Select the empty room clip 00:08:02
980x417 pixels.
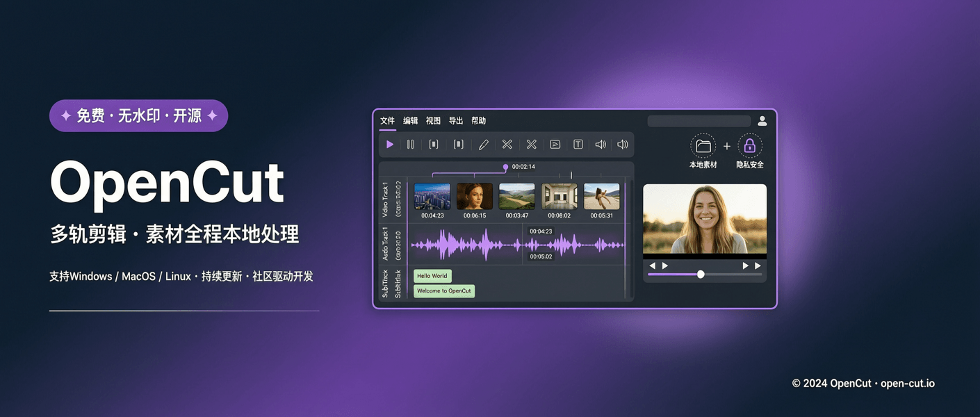pos(560,197)
